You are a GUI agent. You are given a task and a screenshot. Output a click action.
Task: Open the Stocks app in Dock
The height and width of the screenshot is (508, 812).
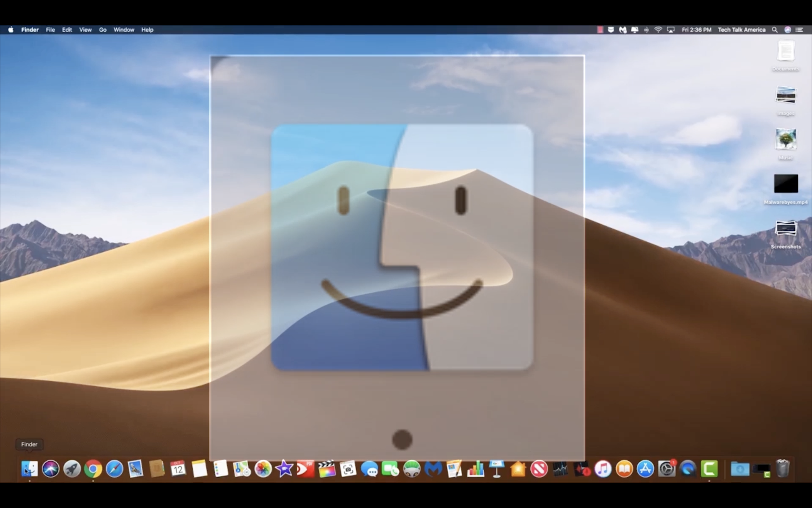[560, 469]
